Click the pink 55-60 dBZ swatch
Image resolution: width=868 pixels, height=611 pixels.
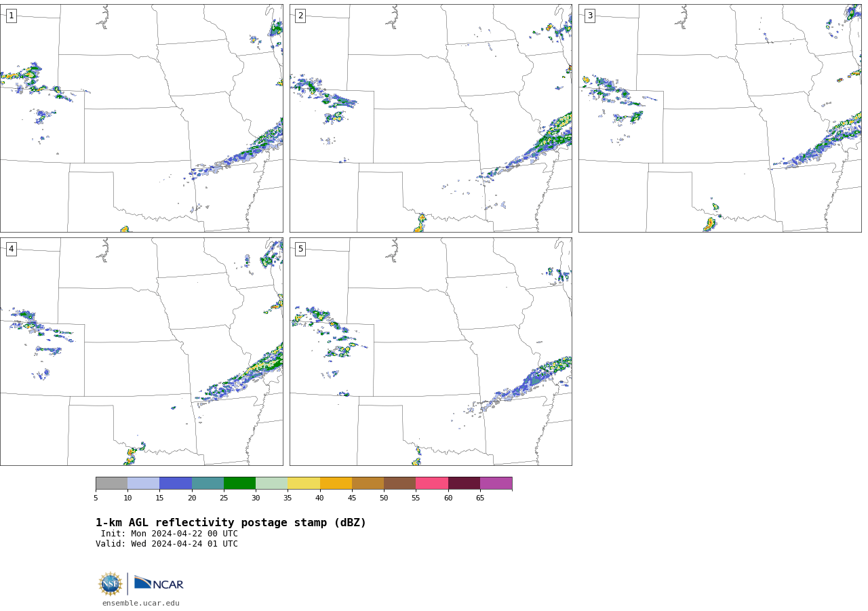[432, 484]
